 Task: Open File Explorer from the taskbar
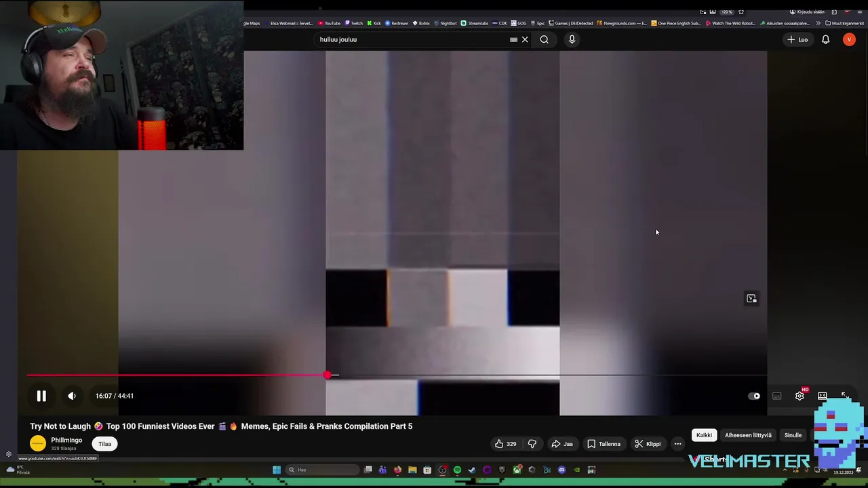click(412, 470)
